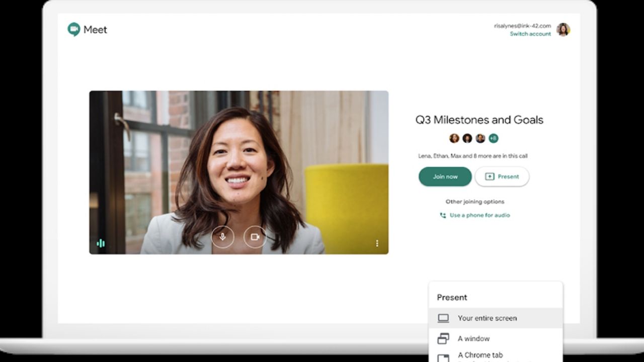Select Your entire screen from Present menu
This screenshot has width=644, height=362.
(x=487, y=318)
